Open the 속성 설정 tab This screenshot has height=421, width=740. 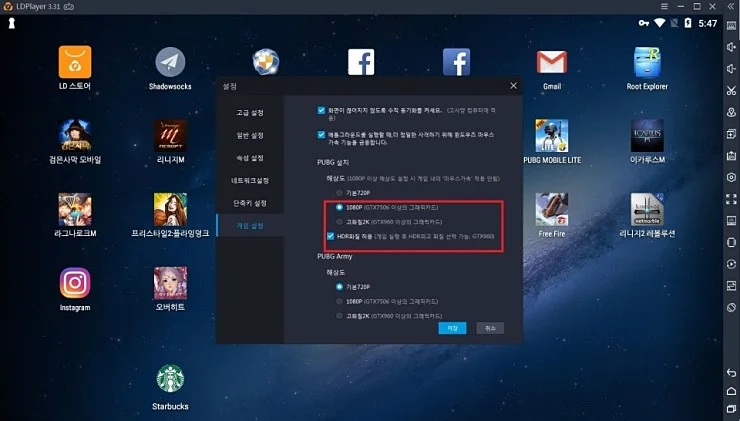click(x=250, y=158)
